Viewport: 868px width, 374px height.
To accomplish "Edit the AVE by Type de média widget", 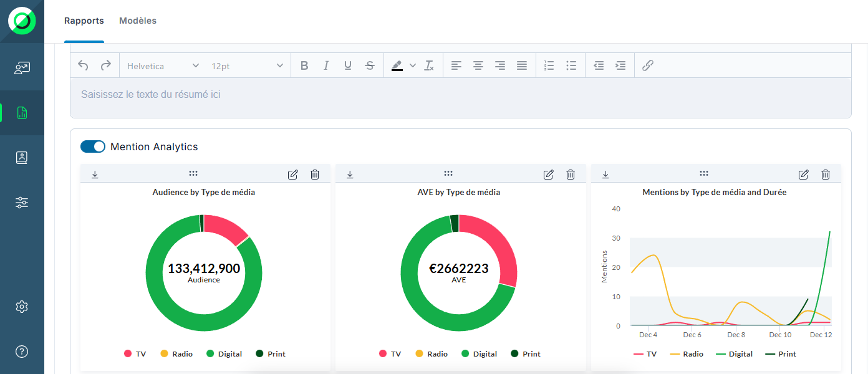I will tap(548, 175).
